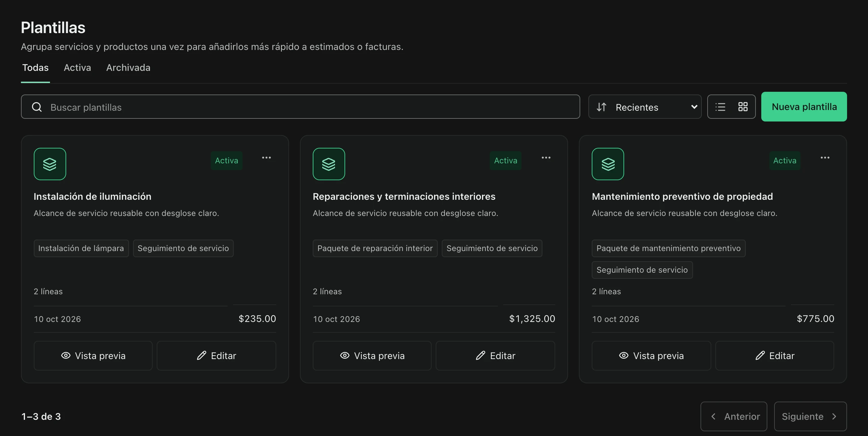This screenshot has width=868, height=436.
Task: Click Seguimiento de servicio tag on Instalación card
Action: (183, 248)
